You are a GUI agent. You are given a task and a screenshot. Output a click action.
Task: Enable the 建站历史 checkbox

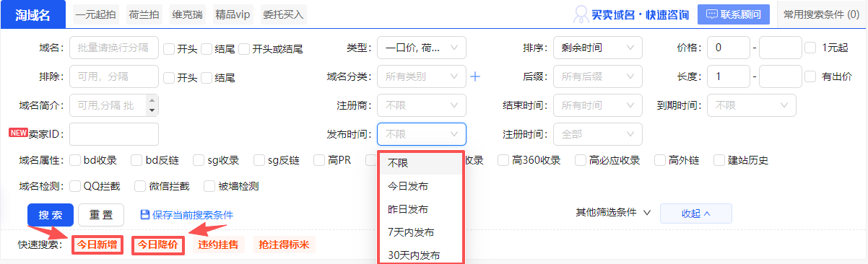[719, 160]
